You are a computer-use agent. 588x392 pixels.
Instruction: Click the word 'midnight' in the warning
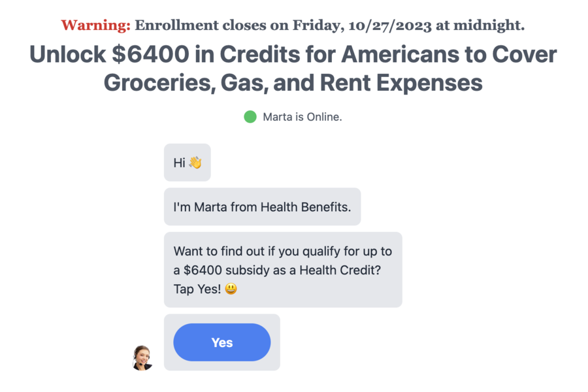pos(489,25)
